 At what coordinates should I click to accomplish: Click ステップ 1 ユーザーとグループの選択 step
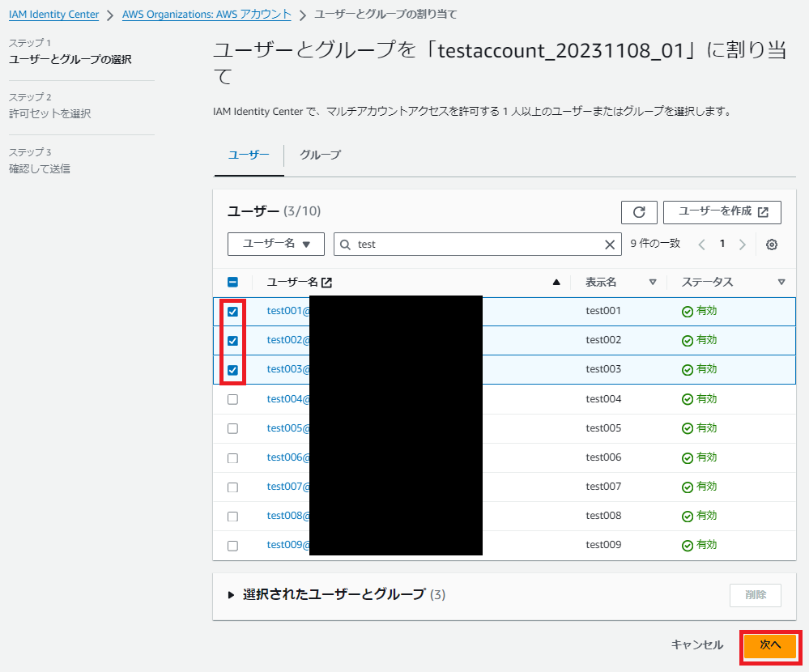coord(70,52)
